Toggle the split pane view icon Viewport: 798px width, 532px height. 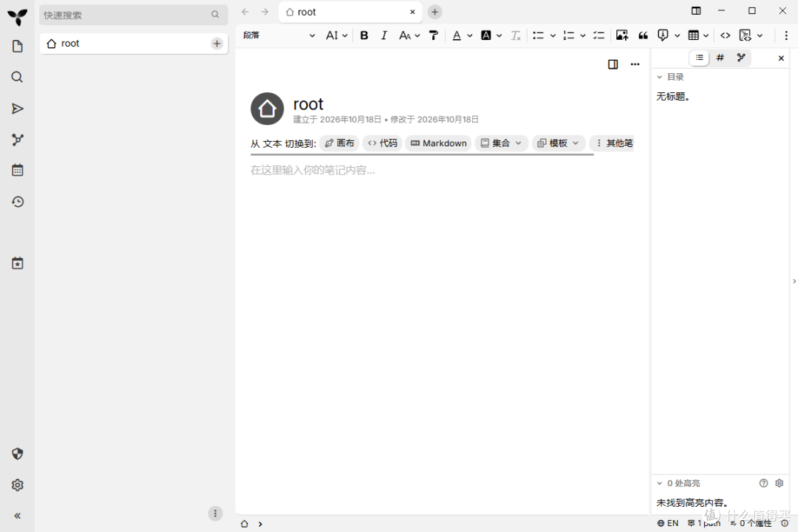[613, 64]
